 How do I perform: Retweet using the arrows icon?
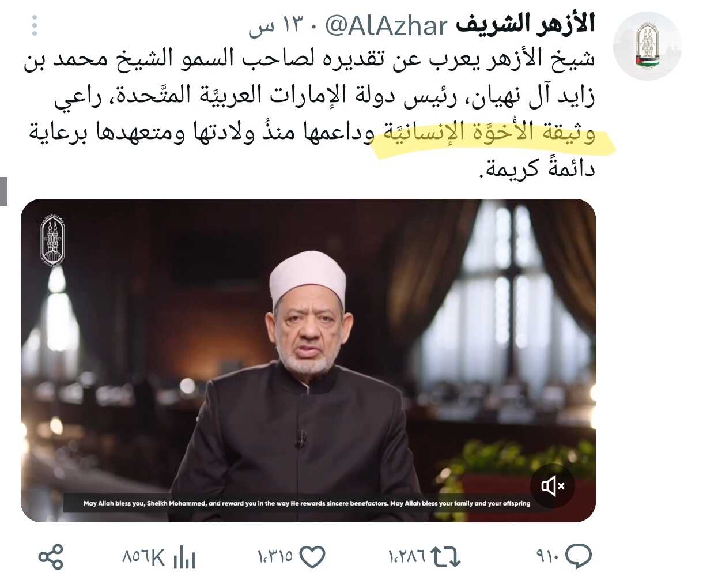(446, 557)
